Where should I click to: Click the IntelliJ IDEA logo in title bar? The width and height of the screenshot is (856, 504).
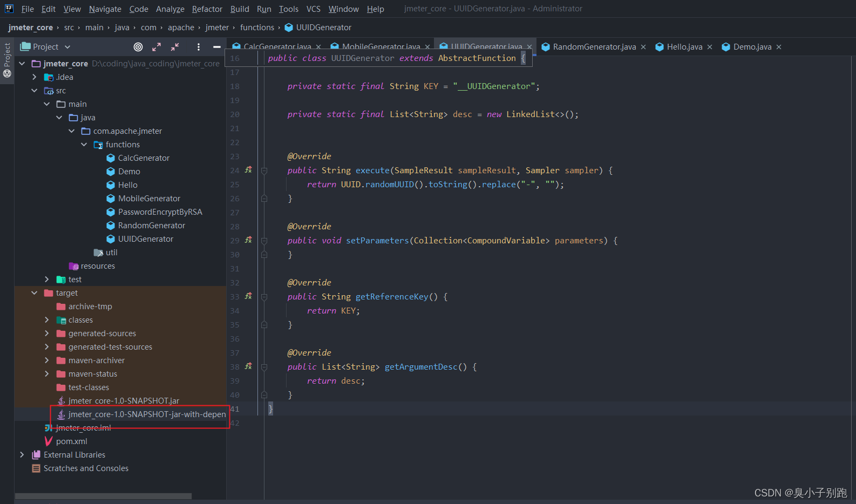click(x=9, y=9)
